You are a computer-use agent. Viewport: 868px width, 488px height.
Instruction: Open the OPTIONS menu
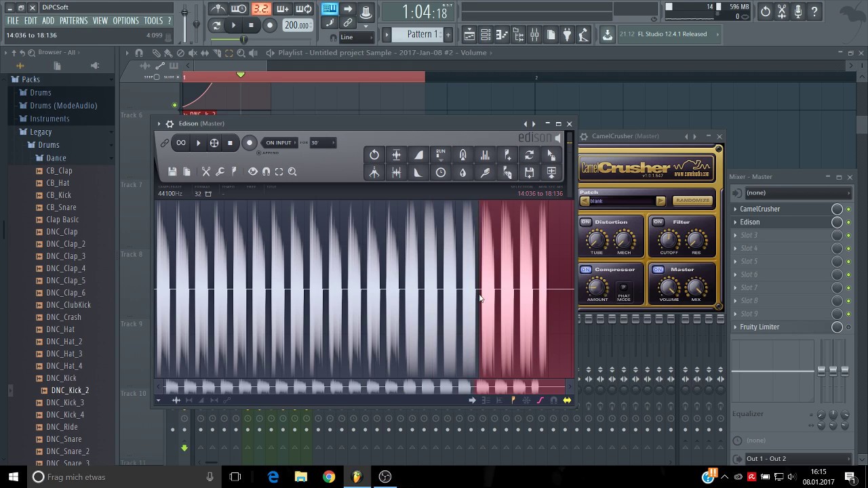125,21
